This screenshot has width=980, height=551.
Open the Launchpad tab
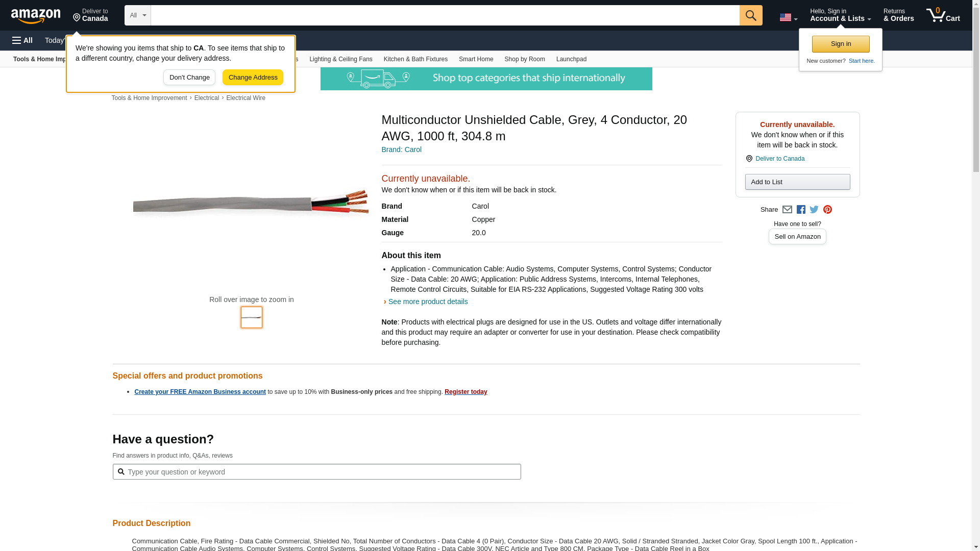[571, 59]
